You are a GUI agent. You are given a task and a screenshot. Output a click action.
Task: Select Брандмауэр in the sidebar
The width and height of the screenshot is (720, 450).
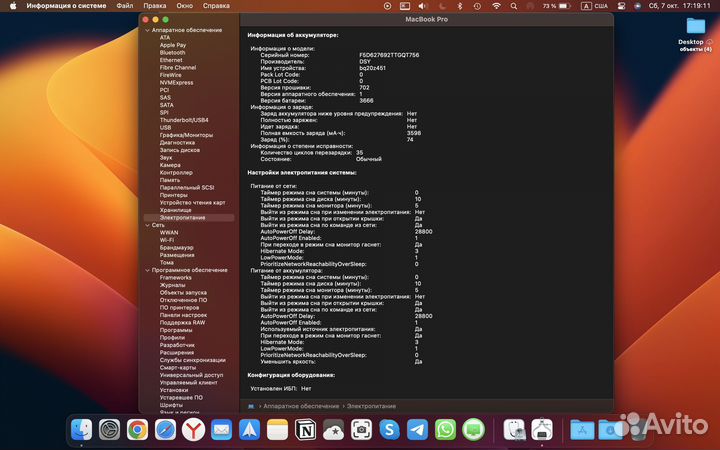tap(177, 248)
